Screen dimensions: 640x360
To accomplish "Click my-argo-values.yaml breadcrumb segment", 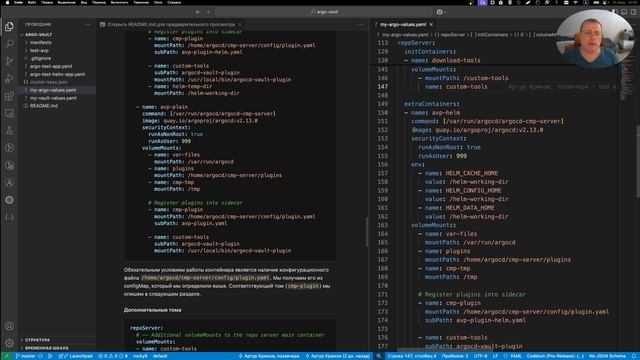I will click(405, 35).
